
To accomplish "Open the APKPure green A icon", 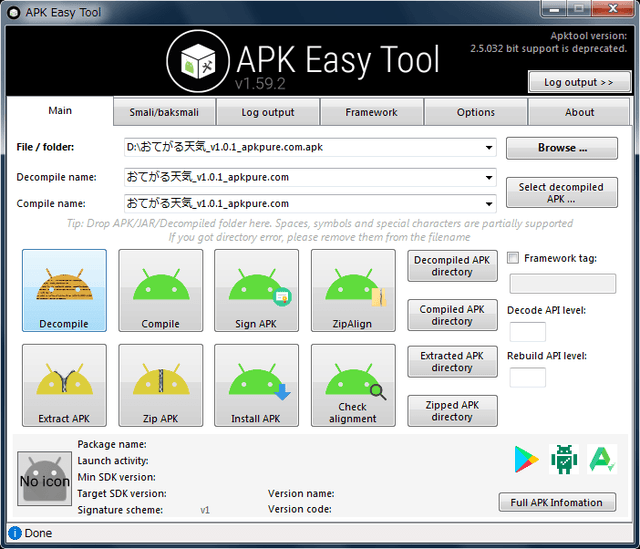I will click(602, 459).
